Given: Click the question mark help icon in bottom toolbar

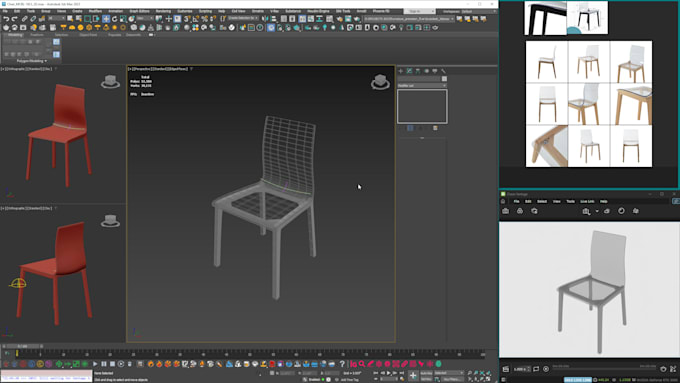Looking at the screenshot, I should [342, 364].
